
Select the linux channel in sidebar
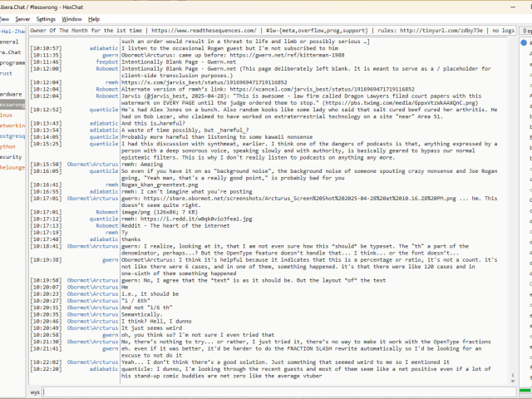tap(7, 116)
